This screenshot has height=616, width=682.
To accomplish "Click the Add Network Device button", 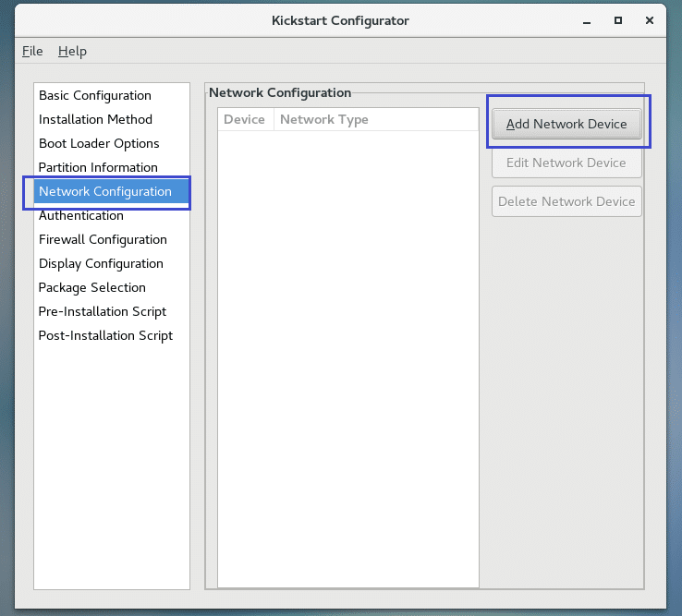I will click(x=566, y=124).
